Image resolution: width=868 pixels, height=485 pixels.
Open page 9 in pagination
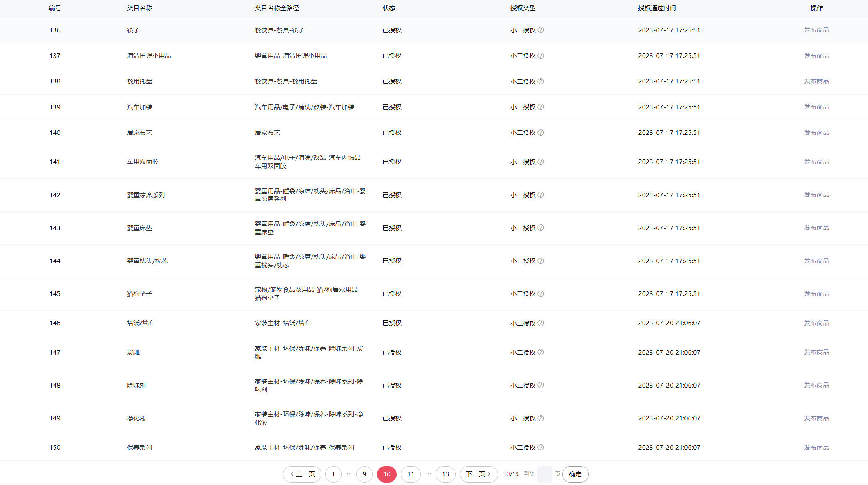tap(364, 474)
